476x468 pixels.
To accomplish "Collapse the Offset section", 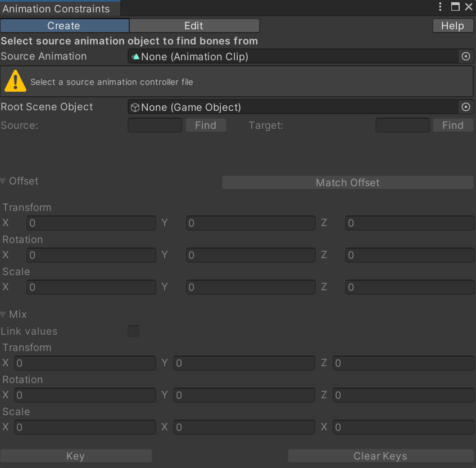I will click(3, 182).
